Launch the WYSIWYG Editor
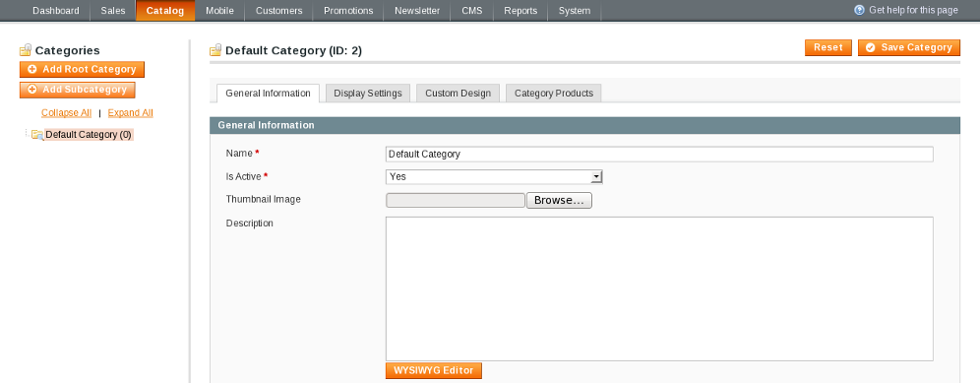Image resolution: width=980 pixels, height=383 pixels. pyautogui.click(x=434, y=370)
